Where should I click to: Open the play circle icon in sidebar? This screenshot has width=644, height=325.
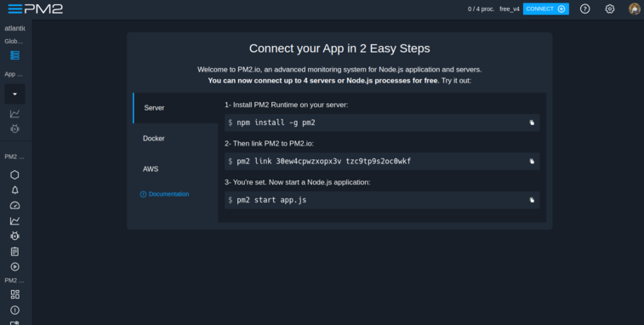pyautogui.click(x=14, y=266)
